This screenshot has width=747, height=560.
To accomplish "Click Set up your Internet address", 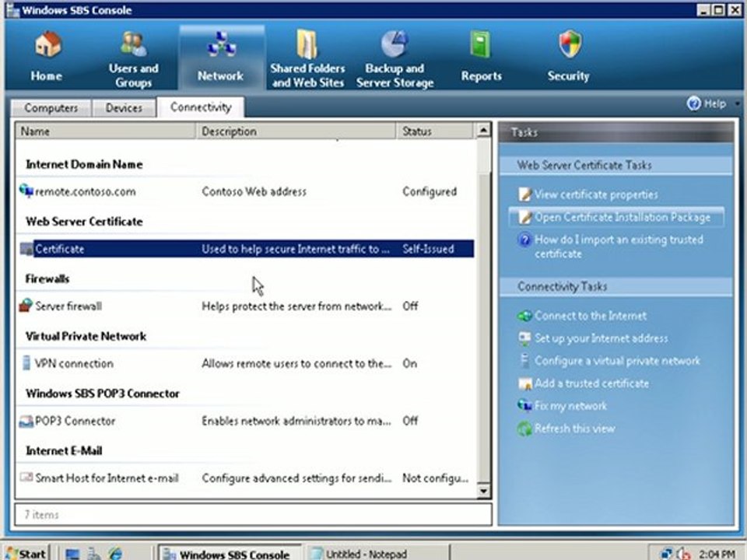I will click(601, 338).
